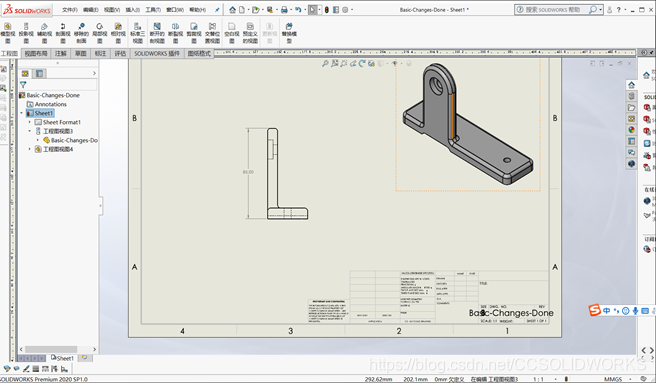Expand the Sheet Format1 node
Image resolution: width=656 pixels, height=383 pixels.
click(x=30, y=122)
